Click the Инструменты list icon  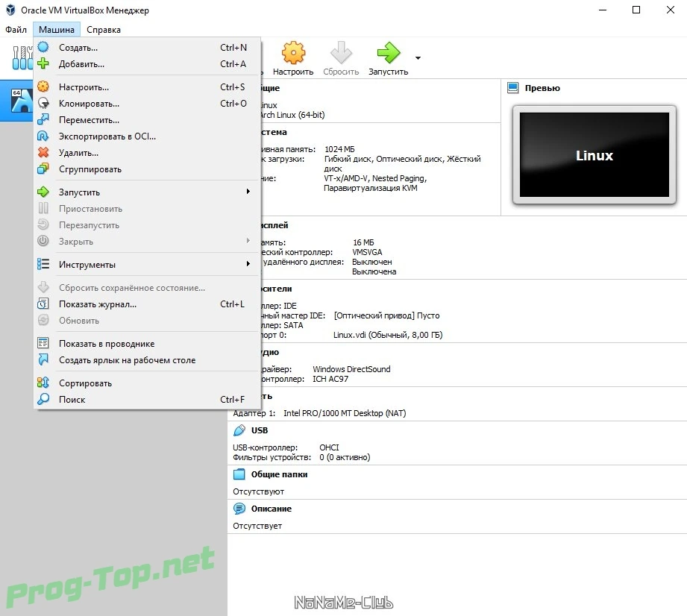43,264
